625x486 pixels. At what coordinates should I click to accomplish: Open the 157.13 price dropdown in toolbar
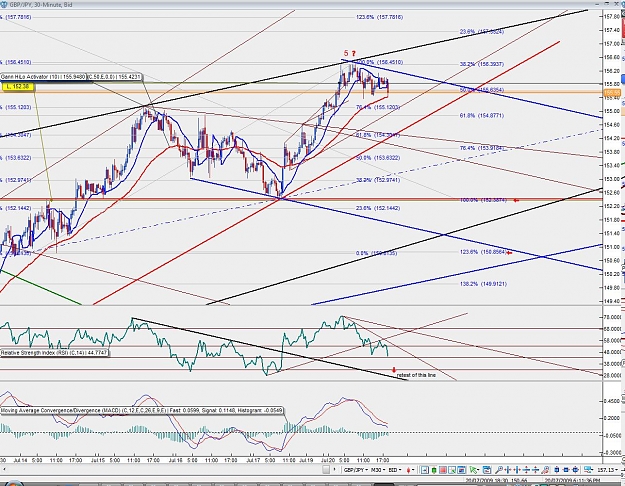click(608, 470)
